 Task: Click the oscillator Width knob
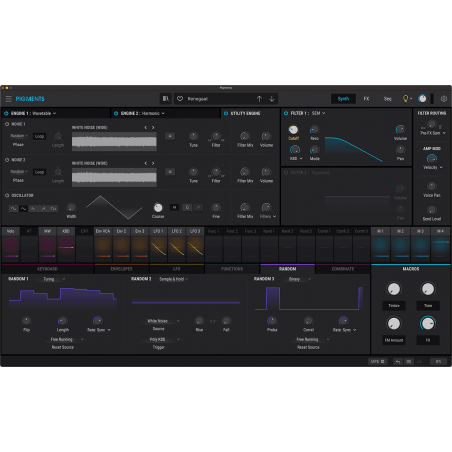71,208
